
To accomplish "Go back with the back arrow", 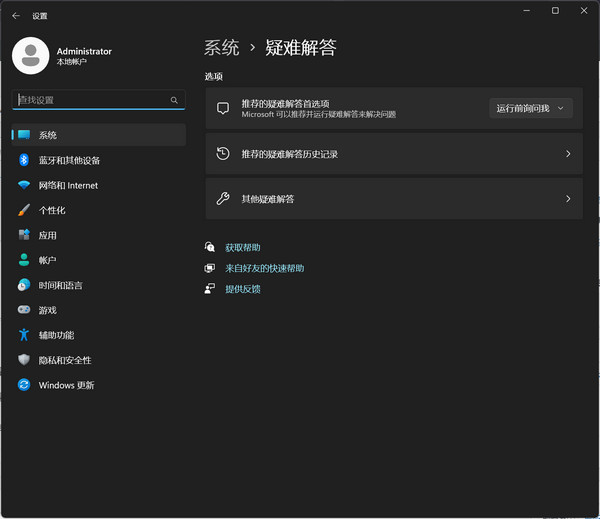I will pyautogui.click(x=15, y=16).
